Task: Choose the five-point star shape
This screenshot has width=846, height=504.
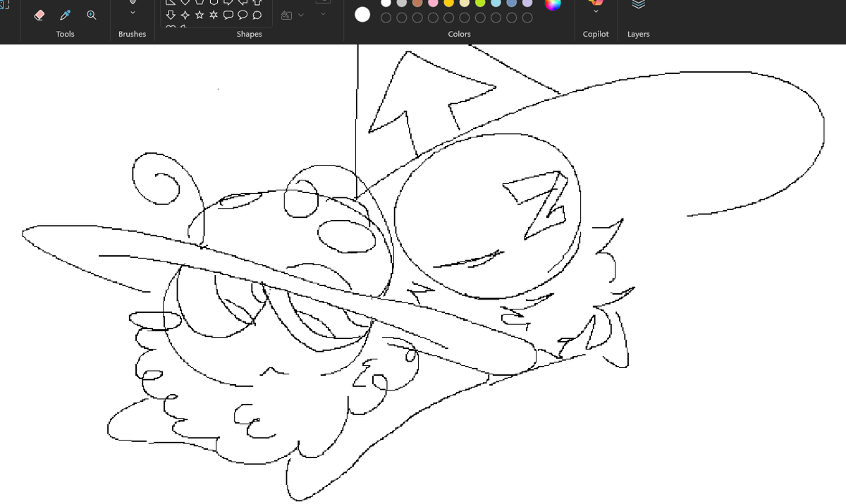Action: pyautogui.click(x=200, y=15)
